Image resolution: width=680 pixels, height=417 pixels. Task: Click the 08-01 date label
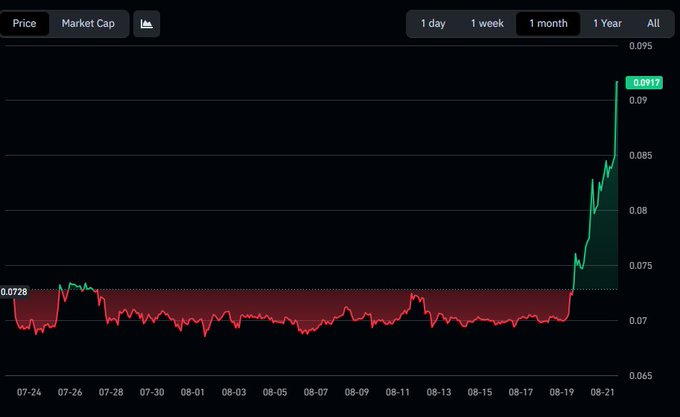pyautogui.click(x=193, y=392)
